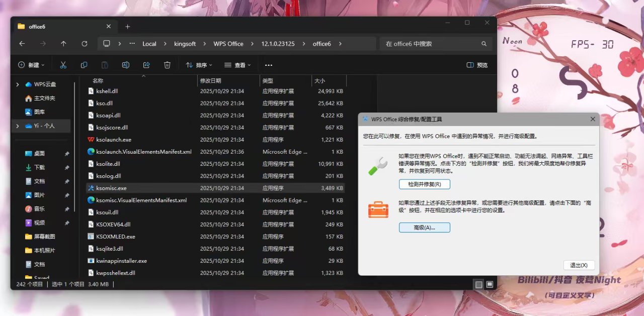
Task: Refresh the office6 folder view
Action: click(85, 44)
